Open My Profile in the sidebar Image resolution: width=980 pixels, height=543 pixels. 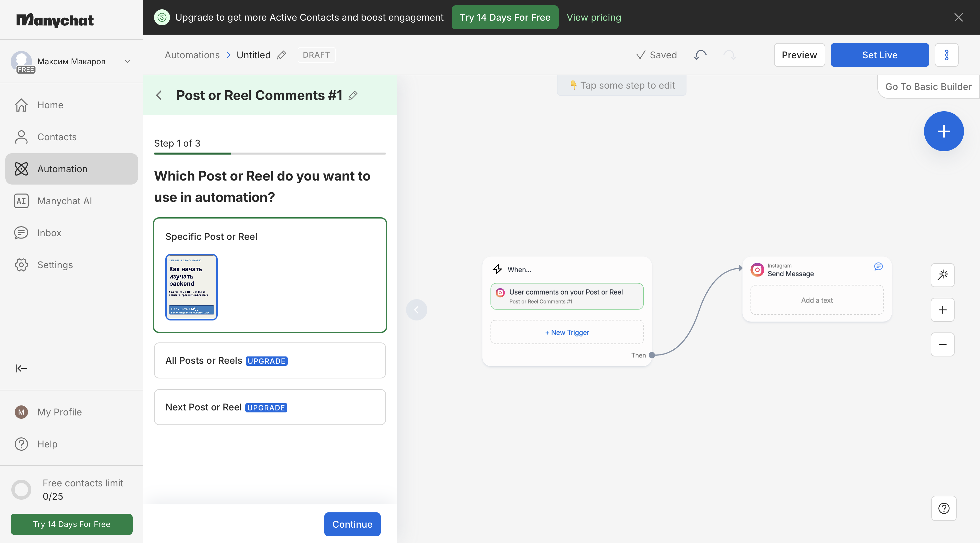(72, 412)
